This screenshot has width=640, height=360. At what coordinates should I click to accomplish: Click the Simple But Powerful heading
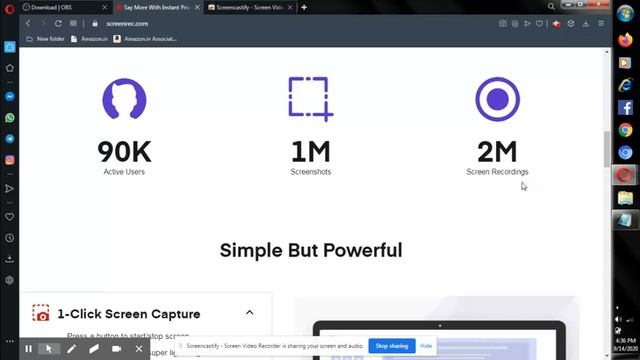311,250
